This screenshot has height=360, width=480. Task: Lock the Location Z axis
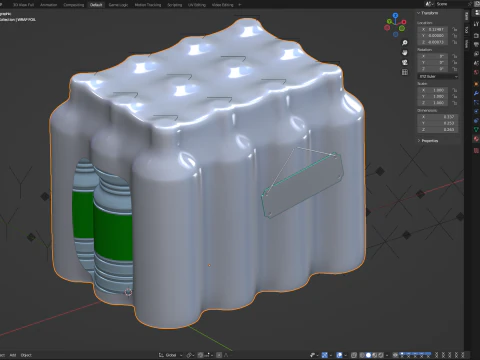click(x=454, y=42)
